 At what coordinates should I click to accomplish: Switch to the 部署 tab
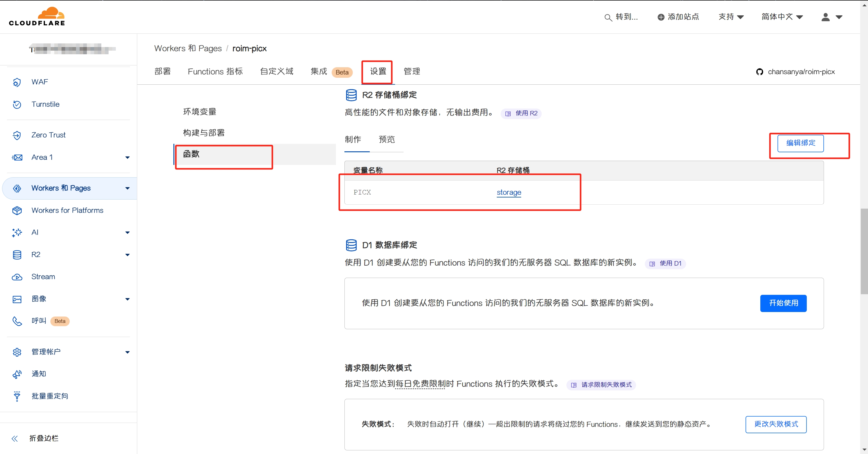(163, 71)
